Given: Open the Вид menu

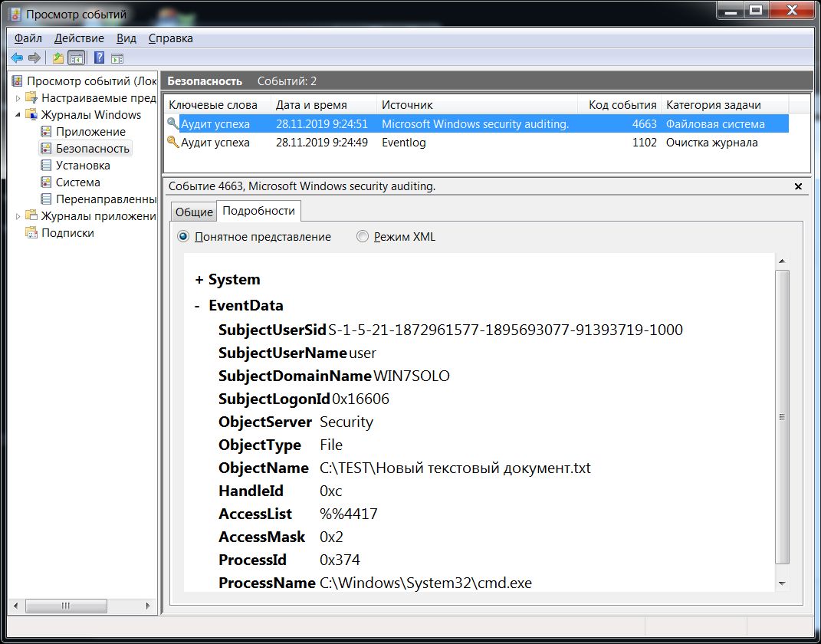Looking at the screenshot, I should [126, 38].
